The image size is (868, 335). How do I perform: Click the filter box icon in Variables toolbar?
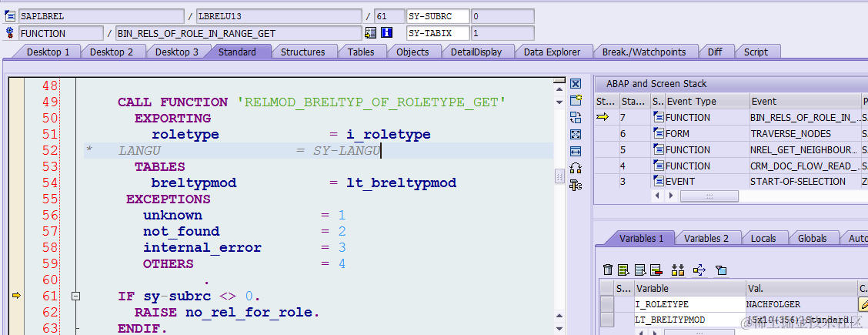[721, 270]
